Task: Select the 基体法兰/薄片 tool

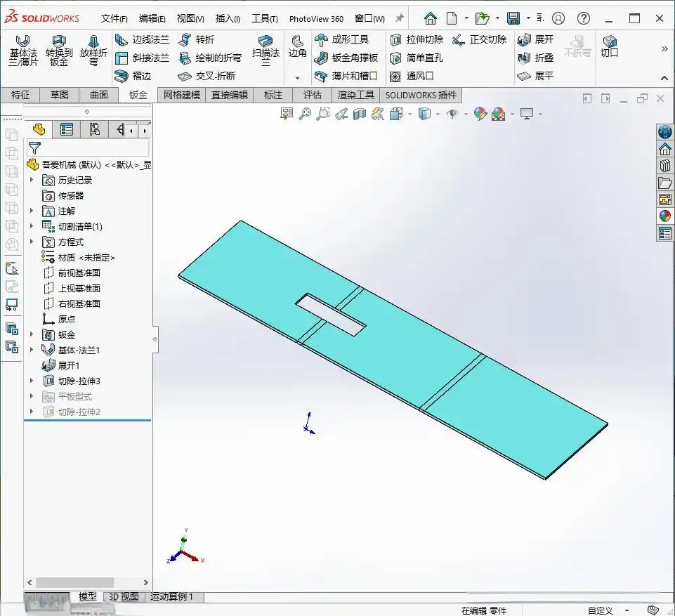Action: [x=22, y=51]
